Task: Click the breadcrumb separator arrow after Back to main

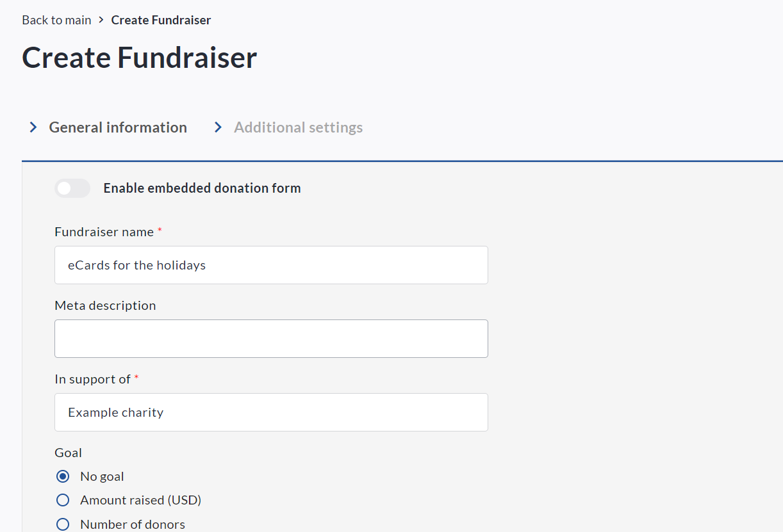Action: tap(101, 20)
